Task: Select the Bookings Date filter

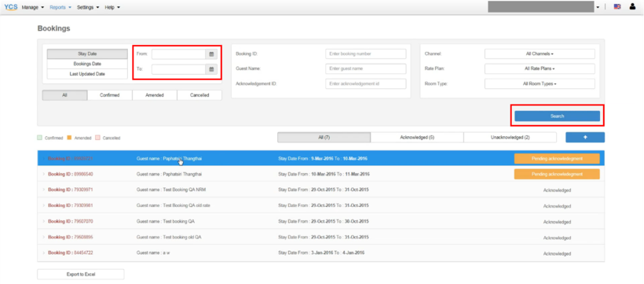Action: pos(87,64)
